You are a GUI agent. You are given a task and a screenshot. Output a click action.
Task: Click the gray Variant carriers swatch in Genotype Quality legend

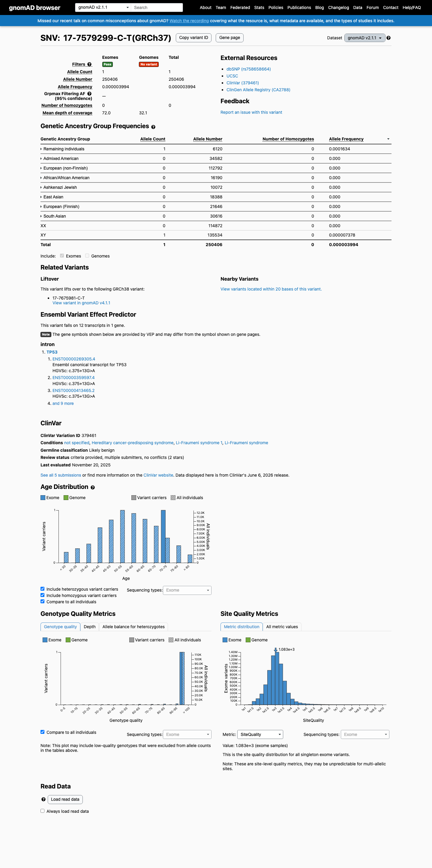132,640
